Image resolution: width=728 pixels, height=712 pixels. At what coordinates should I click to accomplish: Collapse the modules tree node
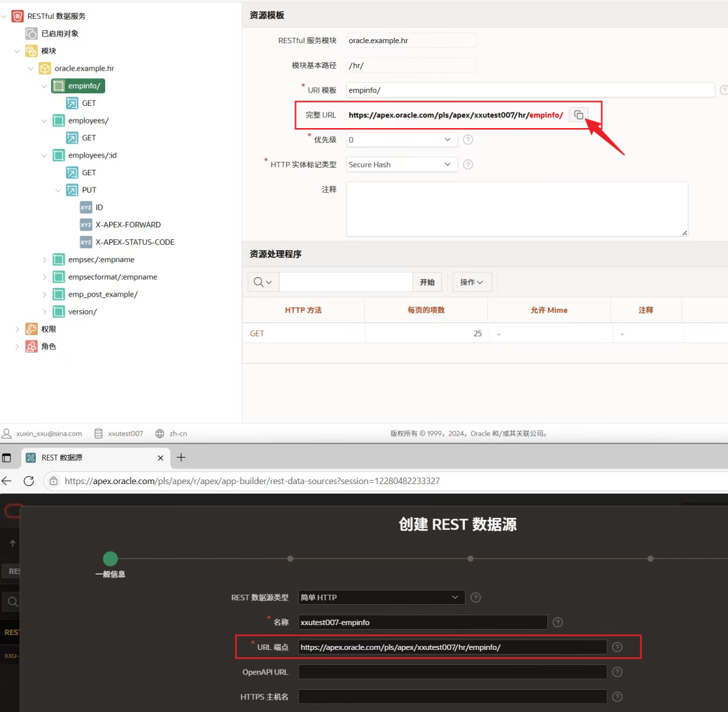tap(17, 51)
